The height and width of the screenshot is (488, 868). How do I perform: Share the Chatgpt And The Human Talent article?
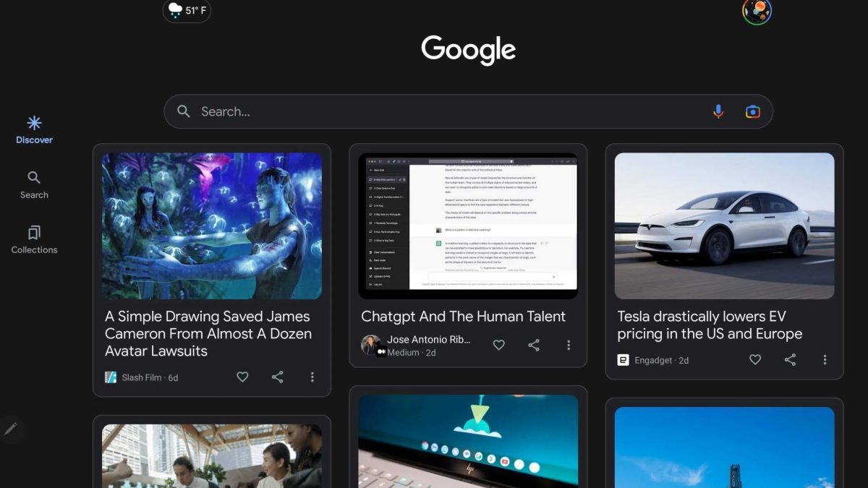coord(534,345)
